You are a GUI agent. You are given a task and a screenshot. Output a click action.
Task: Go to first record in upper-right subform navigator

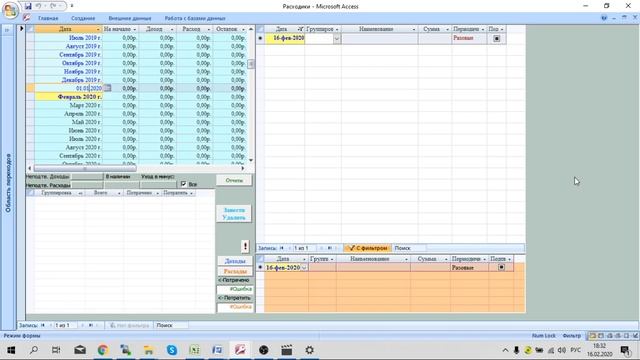pyautogui.click(x=282, y=248)
